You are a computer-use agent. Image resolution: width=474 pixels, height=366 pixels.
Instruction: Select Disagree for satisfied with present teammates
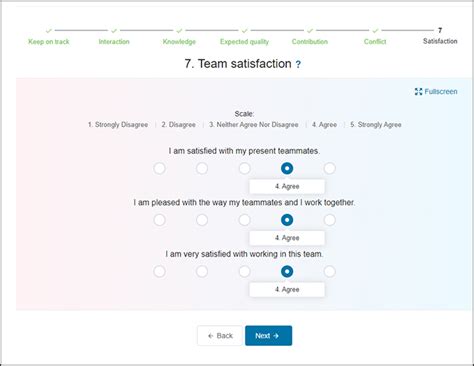pyautogui.click(x=202, y=168)
